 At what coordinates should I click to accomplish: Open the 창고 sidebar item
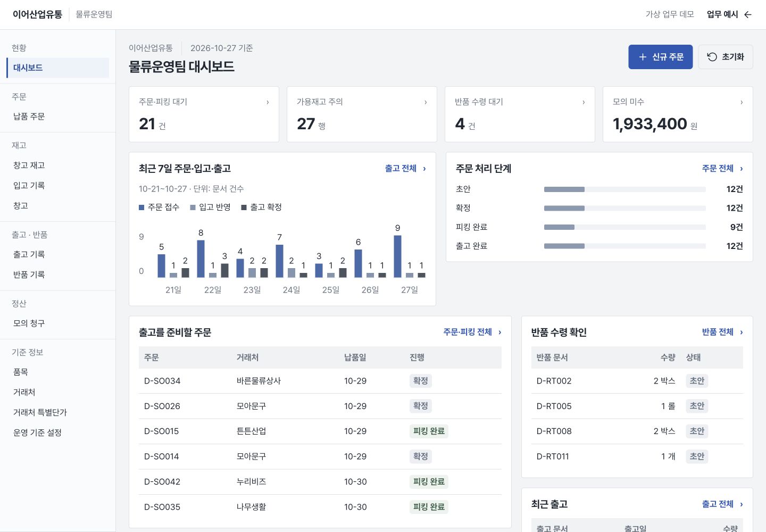pyautogui.click(x=57, y=206)
